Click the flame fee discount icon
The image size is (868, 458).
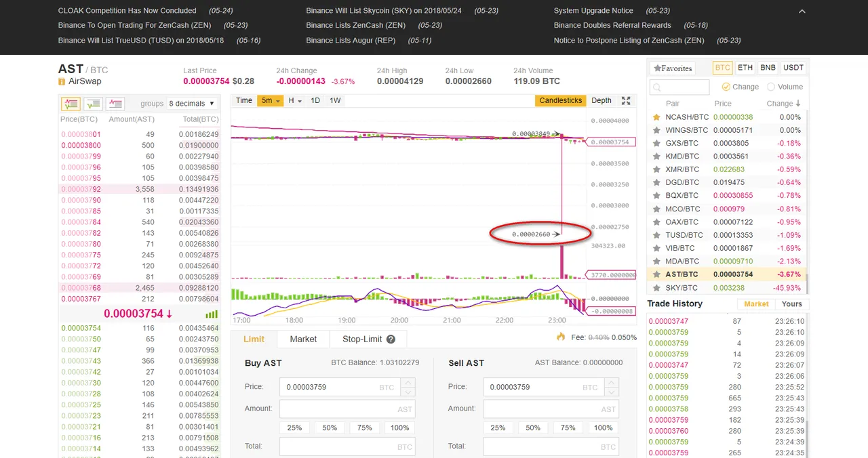point(561,337)
